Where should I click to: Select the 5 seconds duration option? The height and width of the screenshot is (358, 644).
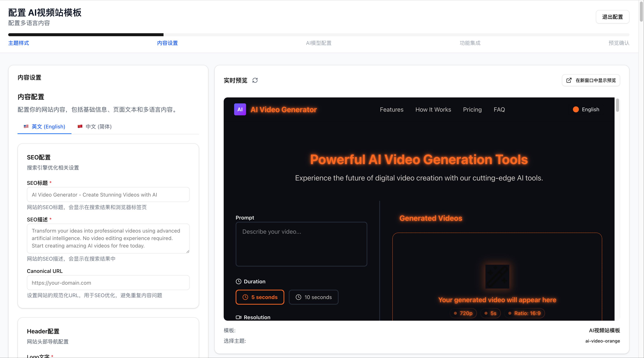pos(260,297)
